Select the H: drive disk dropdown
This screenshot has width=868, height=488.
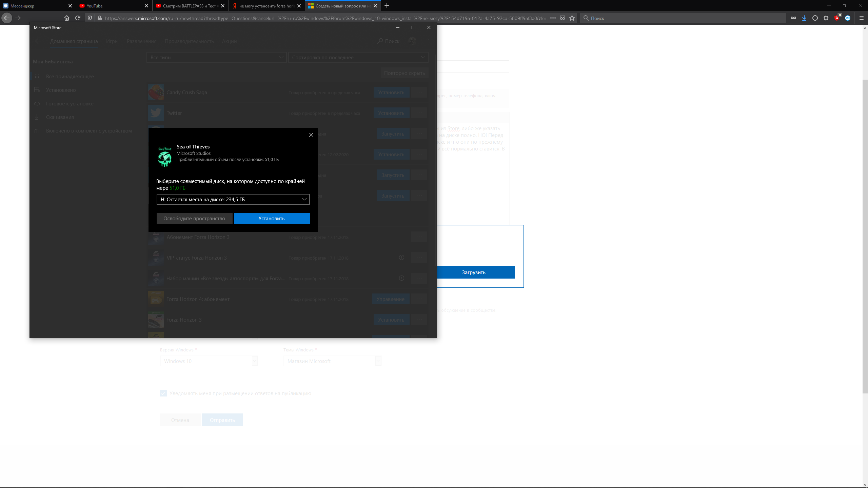click(233, 199)
